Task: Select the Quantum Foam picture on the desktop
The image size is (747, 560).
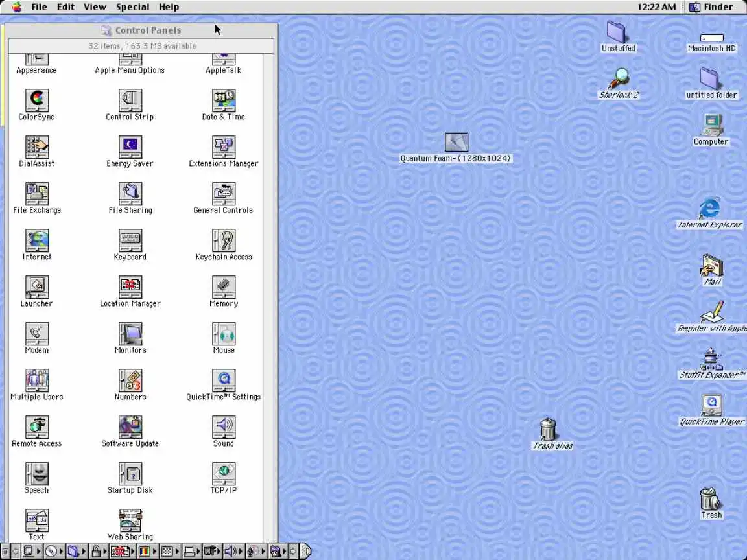Action: click(x=456, y=143)
